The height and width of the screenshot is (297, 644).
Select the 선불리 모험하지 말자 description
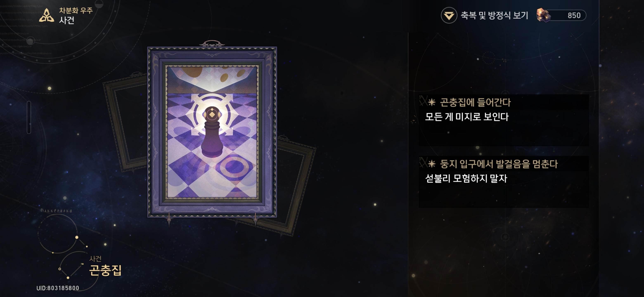point(466,178)
